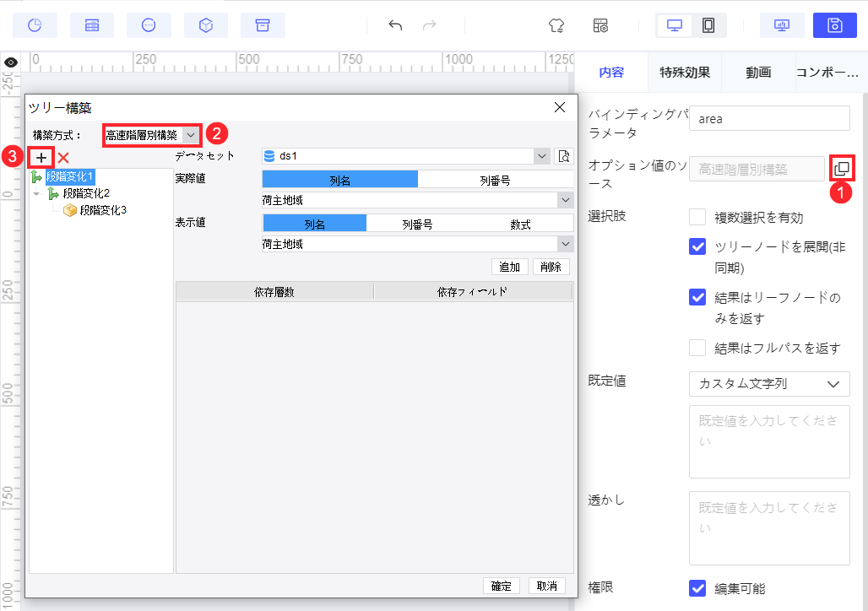This screenshot has width=868, height=611.
Task: Delete the tree level with the red X
Action: point(63,159)
